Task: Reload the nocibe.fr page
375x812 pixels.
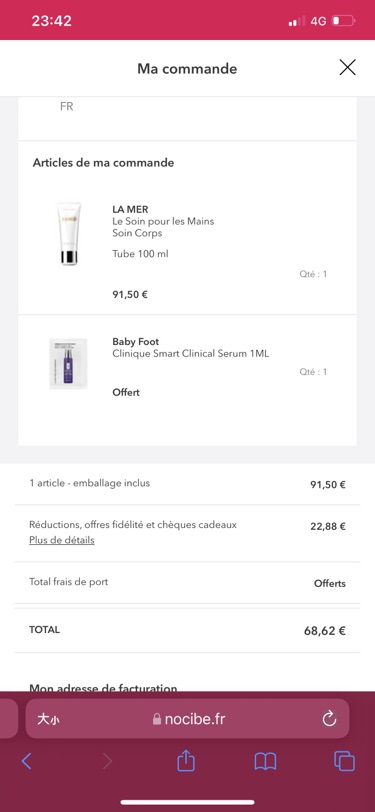Action: (x=329, y=719)
